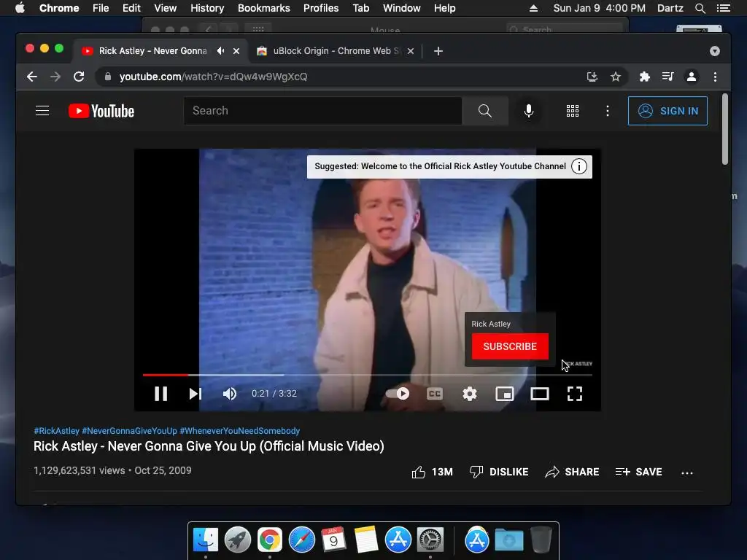Save the video to a playlist
This screenshot has height=560, width=747.
click(638, 472)
